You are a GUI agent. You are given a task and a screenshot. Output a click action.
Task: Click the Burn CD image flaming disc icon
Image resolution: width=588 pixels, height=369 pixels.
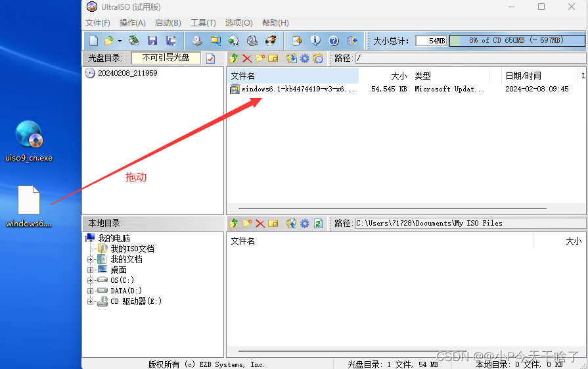tap(271, 41)
